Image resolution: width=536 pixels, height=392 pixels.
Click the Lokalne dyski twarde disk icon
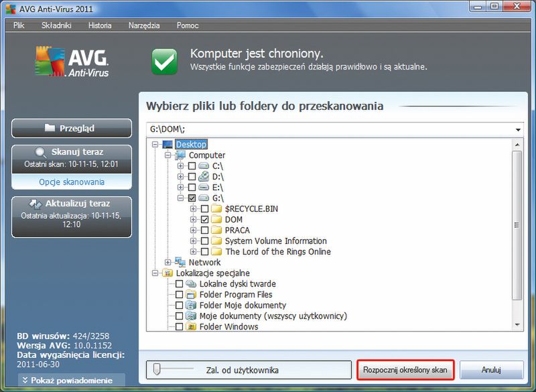coord(191,283)
